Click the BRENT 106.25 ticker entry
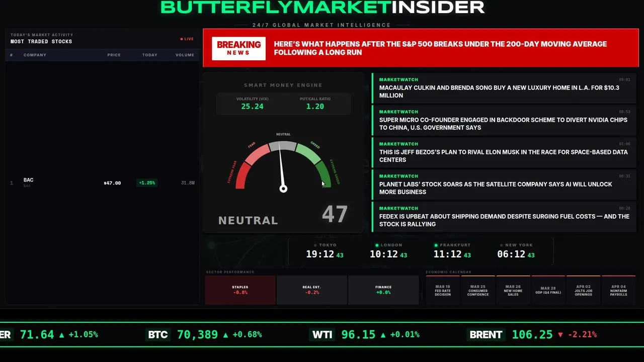This screenshot has width=644, height=362. tap(533, 335)
